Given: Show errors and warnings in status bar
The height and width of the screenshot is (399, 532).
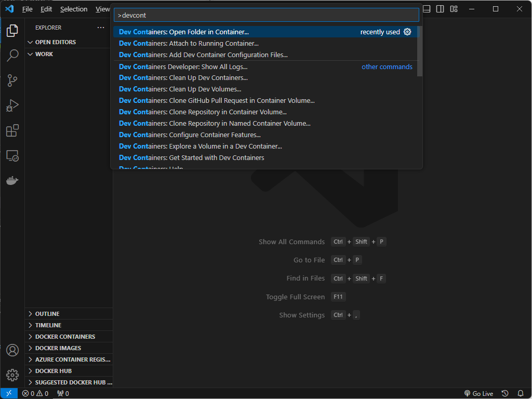Looking at the screenshot, I should coord(35,394).
